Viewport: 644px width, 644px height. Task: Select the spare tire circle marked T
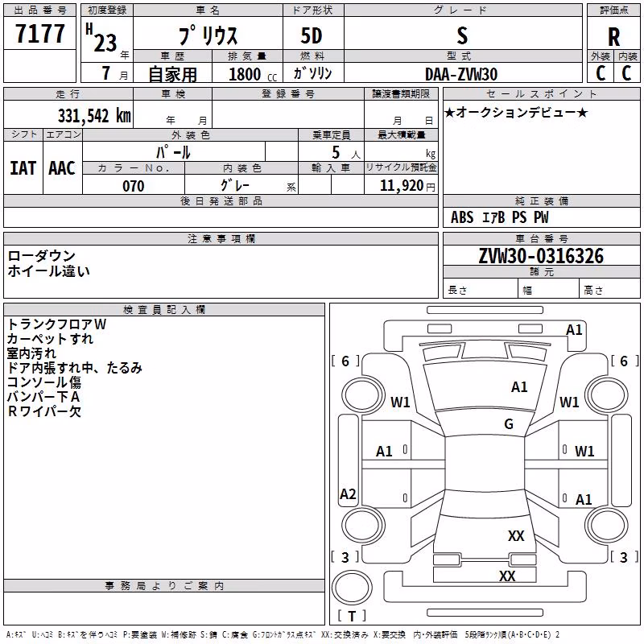coord(352,588)
